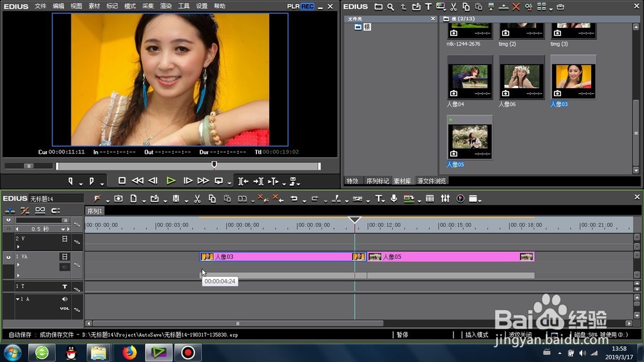Switch to the 源文件浏览 tab
Viewport: 644px width, 362px height.
pos(431,181)
